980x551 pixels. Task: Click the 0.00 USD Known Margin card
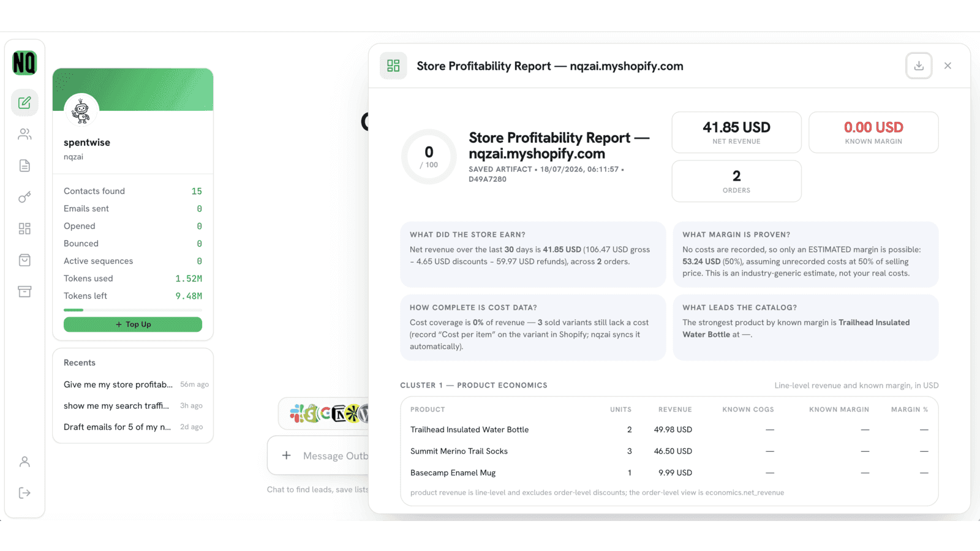click(873, 132)
